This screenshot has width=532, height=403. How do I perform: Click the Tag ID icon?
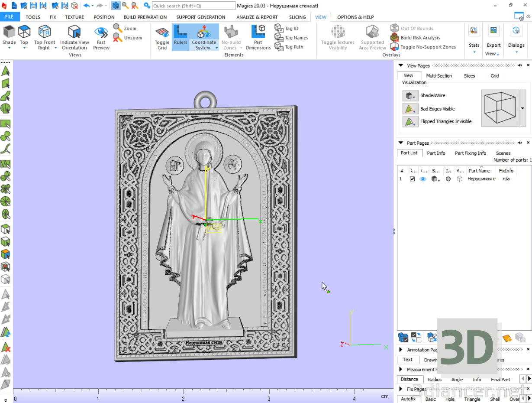tap(279, 28)
